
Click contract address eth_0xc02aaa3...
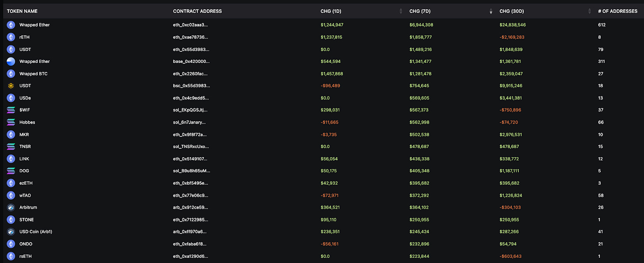click(x=190, y=25)
